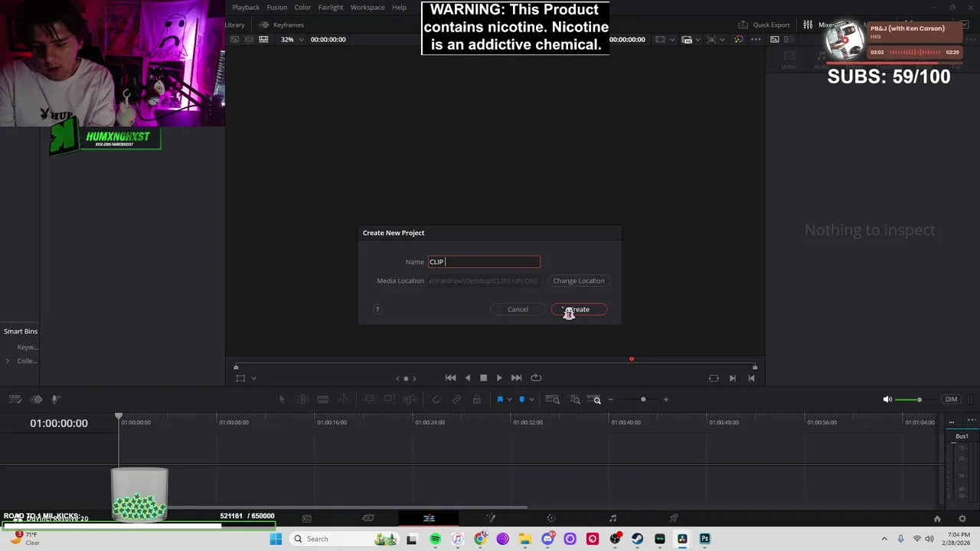Open the Help menu
The image size is (980, 551).
click(x=399, y=7)
